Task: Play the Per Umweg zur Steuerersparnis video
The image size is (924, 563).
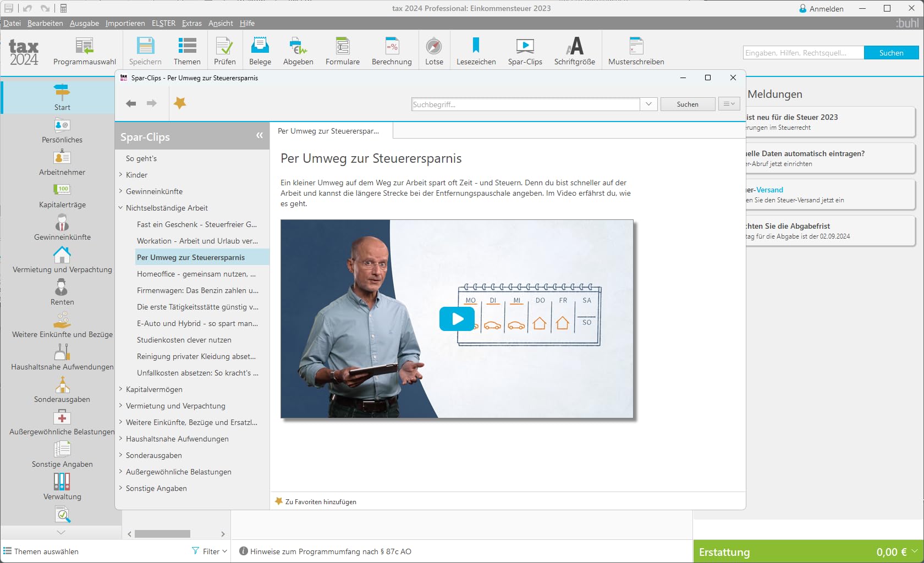Action: [457, 319]
